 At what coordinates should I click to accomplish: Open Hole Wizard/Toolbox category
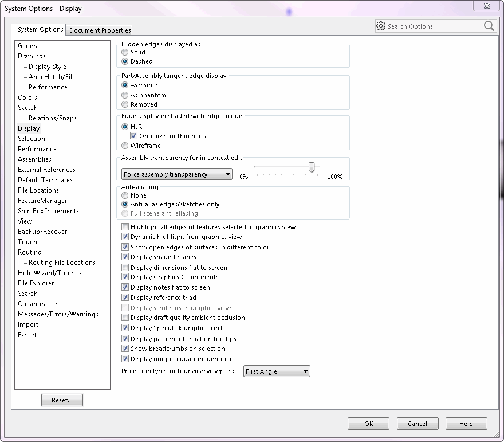[50, 272]
